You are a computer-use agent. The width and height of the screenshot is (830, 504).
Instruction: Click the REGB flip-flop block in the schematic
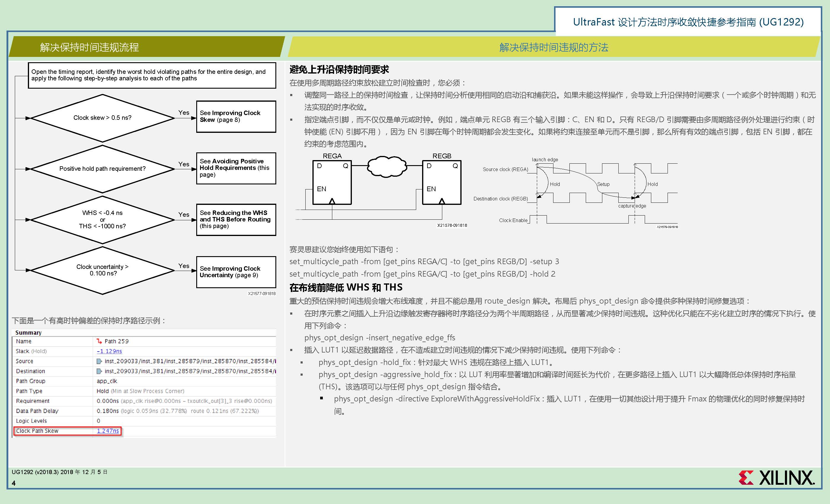click(441, 182)
